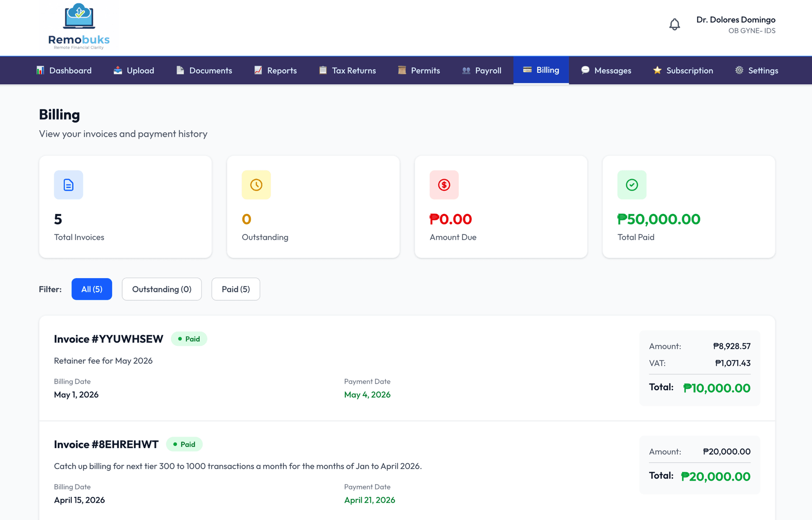This screenshot has width=812, height=520.
Task: Click Dashboard chart icon in navbar
Action: [40, 70]
